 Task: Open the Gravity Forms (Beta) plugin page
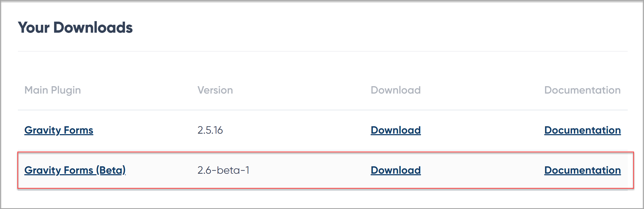point(75,170)
